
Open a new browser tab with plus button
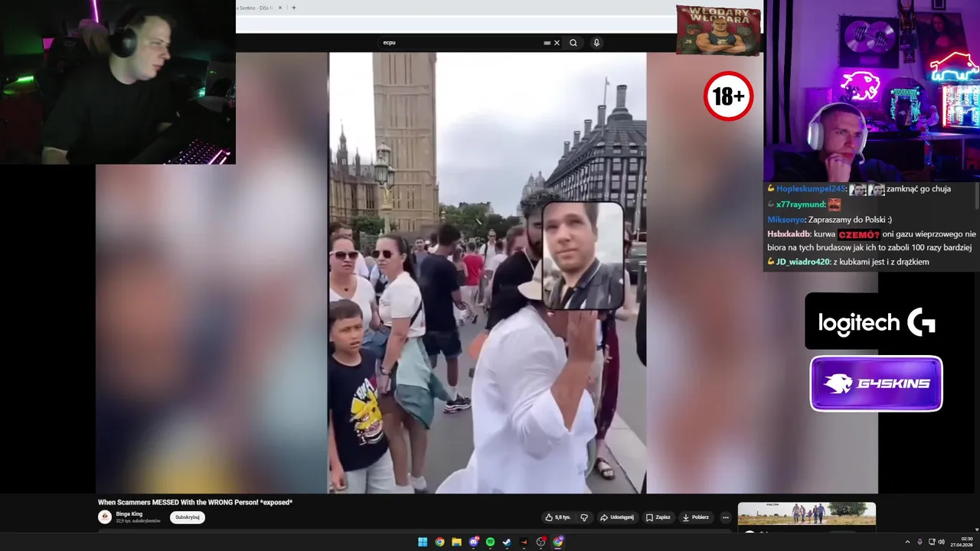point(294,8)
